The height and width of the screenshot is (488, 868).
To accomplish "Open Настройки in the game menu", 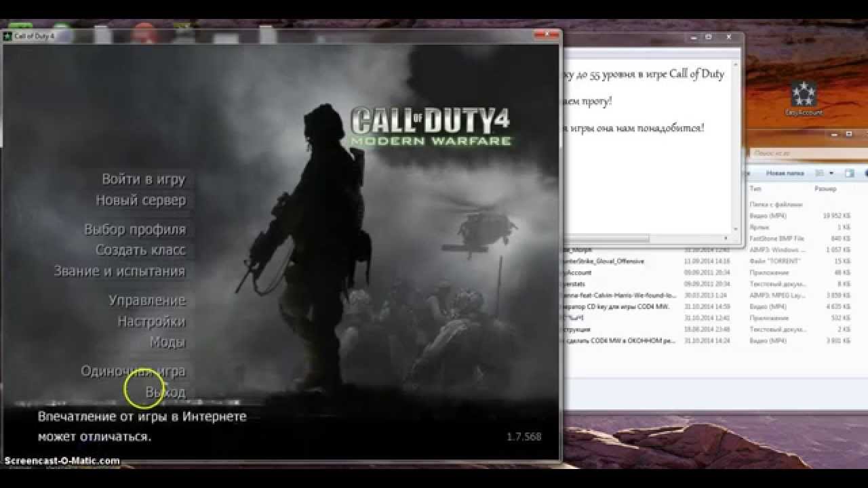I will (x=151, y=321).
